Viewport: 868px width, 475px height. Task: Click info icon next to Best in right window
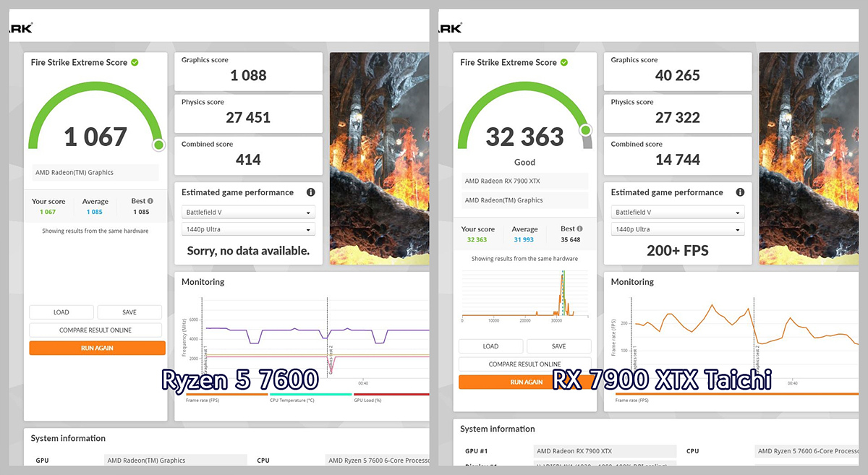pyautogui.click(x=579, y=228)
